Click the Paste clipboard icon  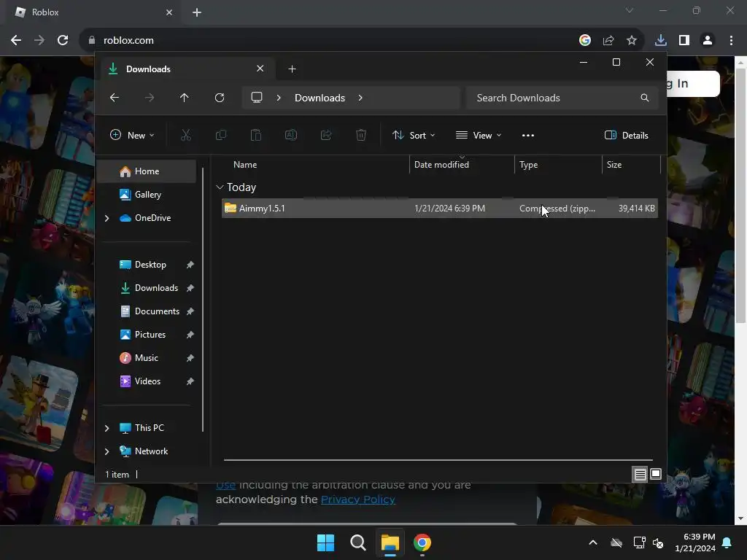[x=256, y=135]
